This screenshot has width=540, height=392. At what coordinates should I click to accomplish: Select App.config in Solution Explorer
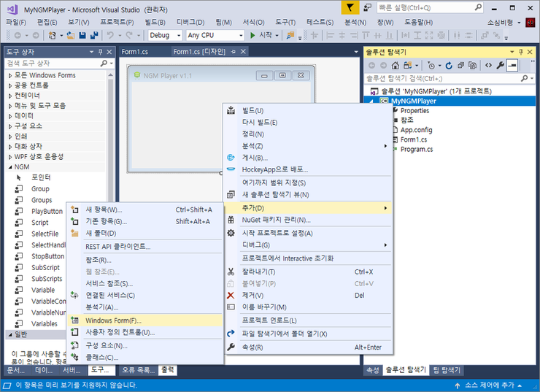click(416, 130)
